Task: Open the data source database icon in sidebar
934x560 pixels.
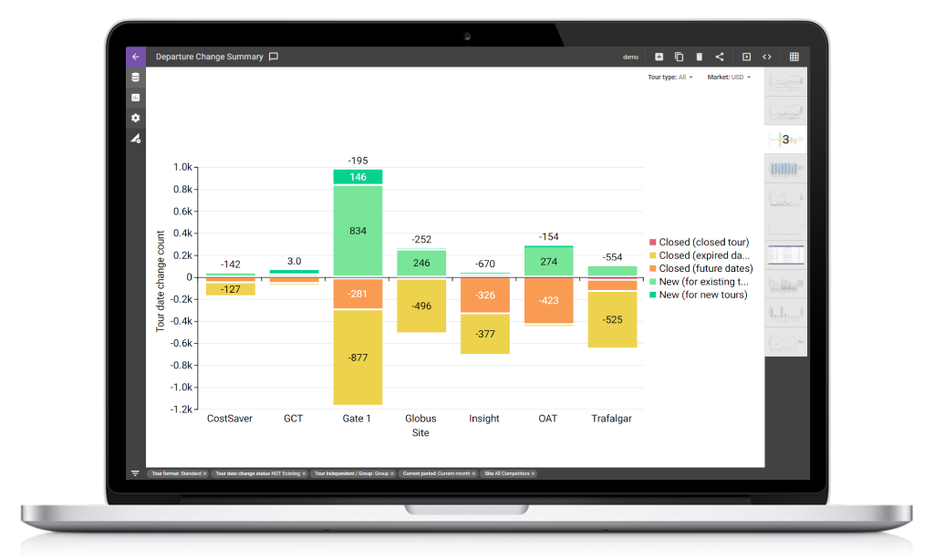Action: (x=136, y=78)
